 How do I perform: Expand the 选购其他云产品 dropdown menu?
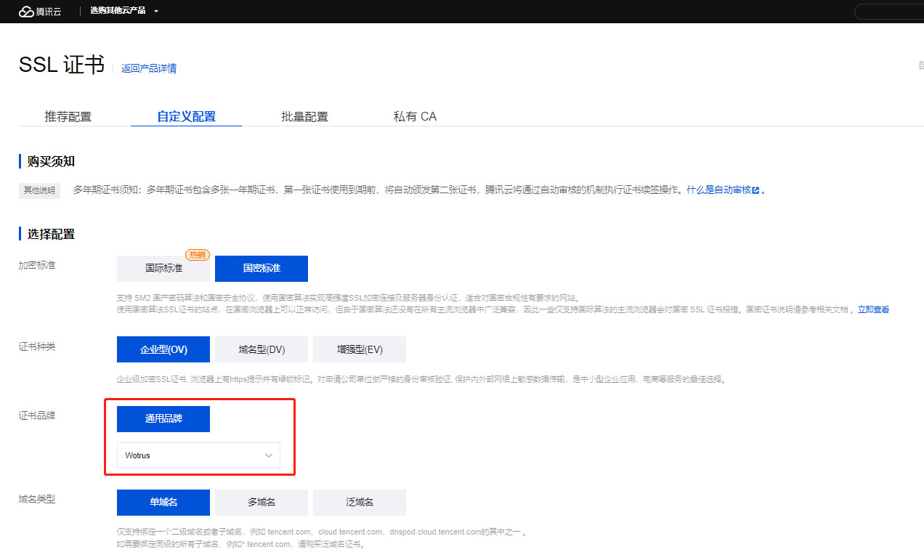(x=123, y=11)
